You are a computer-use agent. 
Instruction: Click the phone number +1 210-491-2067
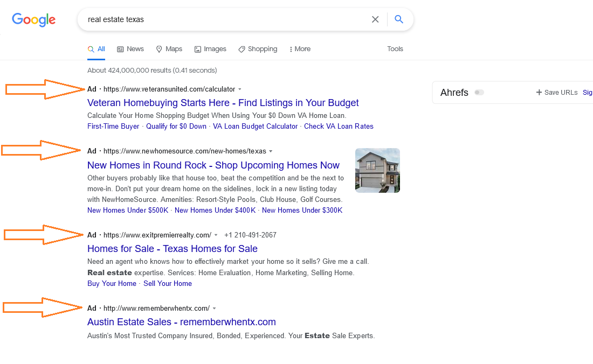[x=250, y=235]
